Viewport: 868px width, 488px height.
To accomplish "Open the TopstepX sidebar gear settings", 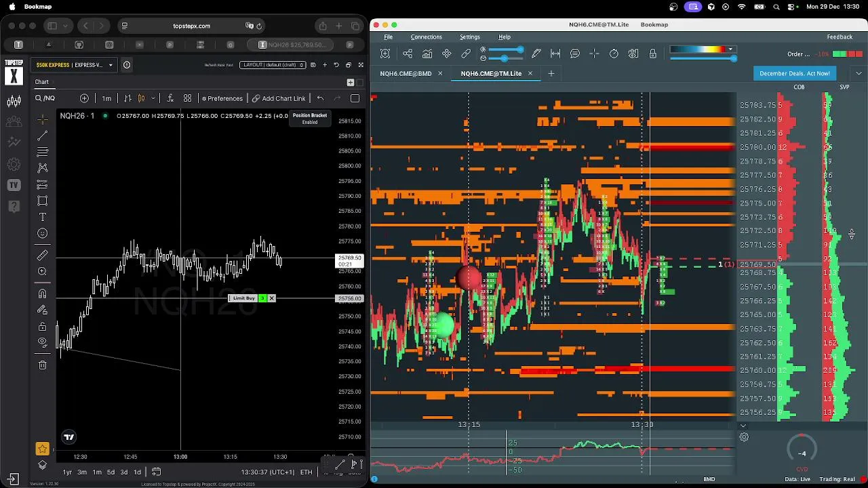I will point(14,164).
